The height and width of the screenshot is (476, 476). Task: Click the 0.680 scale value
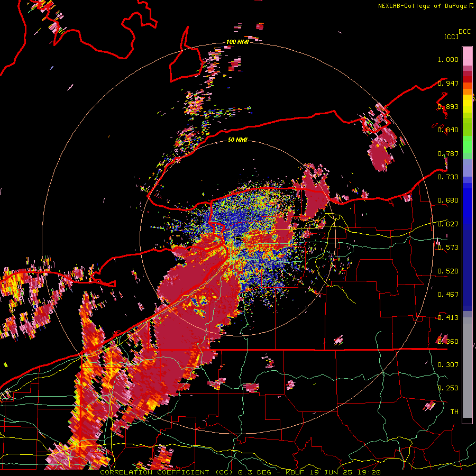coord(448,200)
